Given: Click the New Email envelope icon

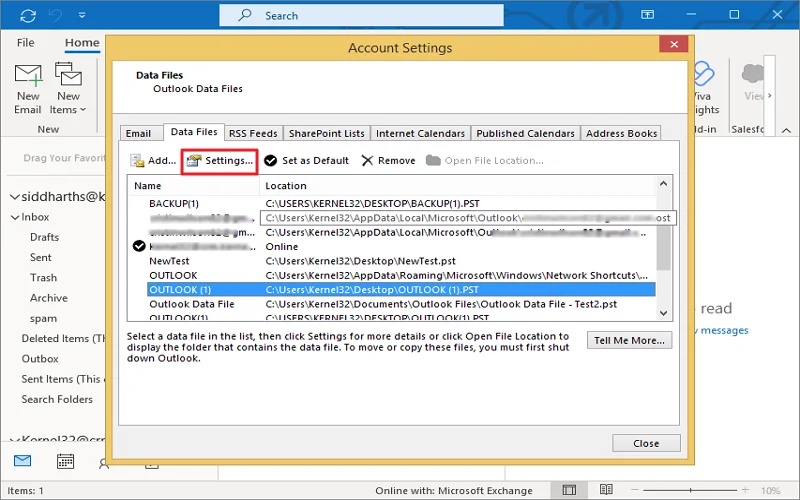Looking at the screenshot, I should (x=28, y=74).
